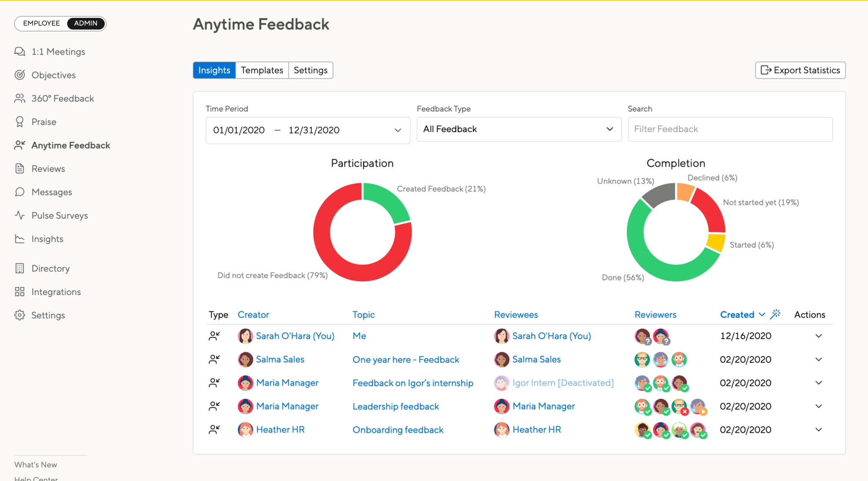Screen dimensions: 868x481
Task: Open the Directory section
Action: click(50, 268)
